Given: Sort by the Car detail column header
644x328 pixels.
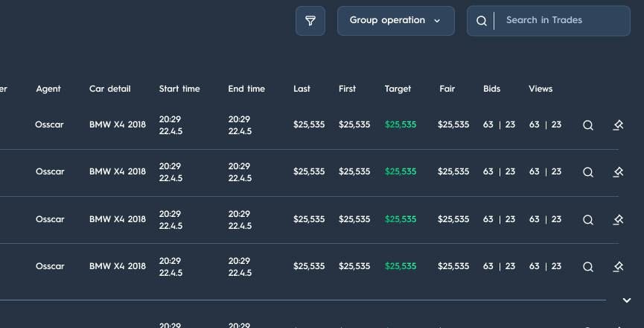Looking at the screenshot, I should coord(109,89).
